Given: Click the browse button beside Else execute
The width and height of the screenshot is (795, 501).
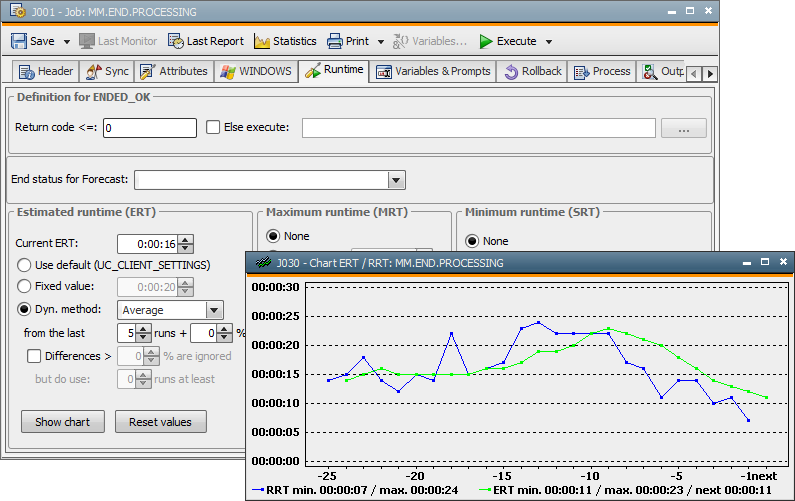Looking at the screenshot, I should pyautogui.click(x=684, y=128).
